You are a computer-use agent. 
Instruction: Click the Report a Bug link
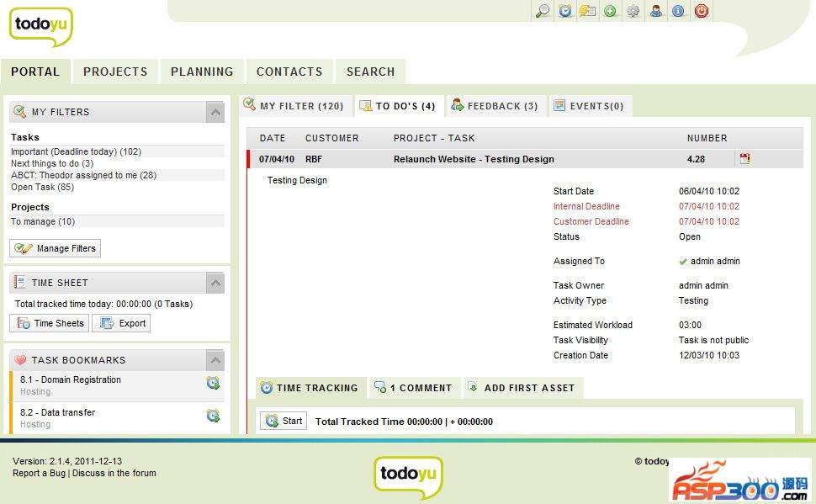39,473
